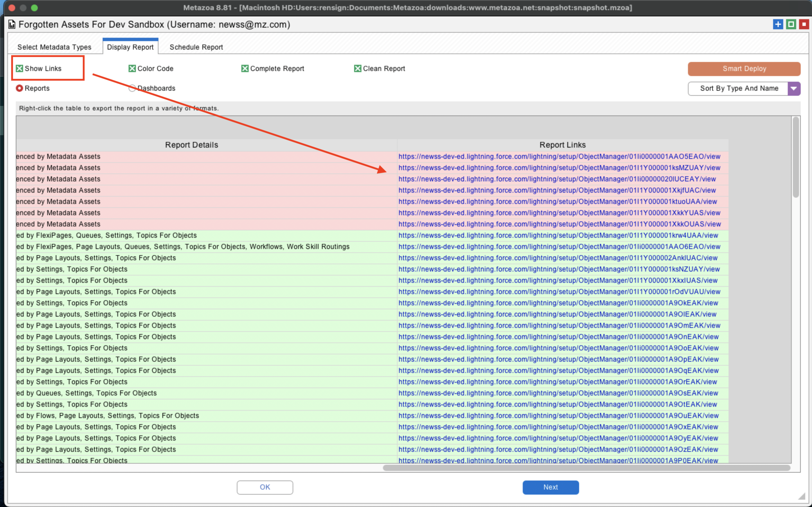Uncheck the Show Links checkbox
Screen dimensions: 812x507
click(19, 68)
